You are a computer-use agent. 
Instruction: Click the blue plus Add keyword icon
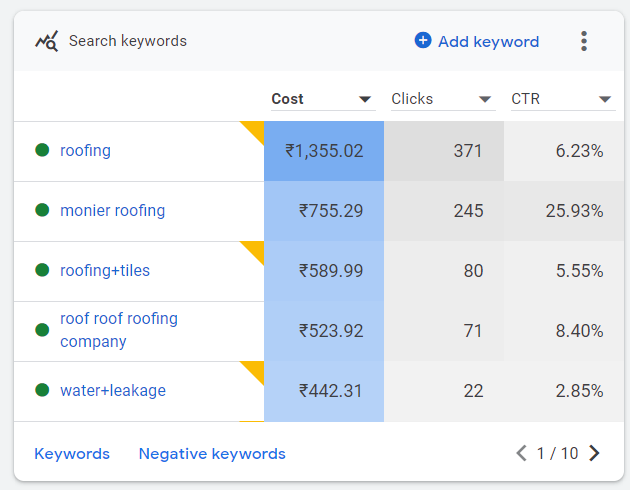coord(423,41)
